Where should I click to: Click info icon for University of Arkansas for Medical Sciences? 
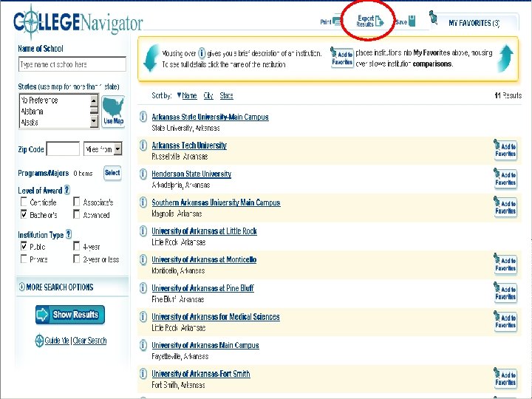143,316
